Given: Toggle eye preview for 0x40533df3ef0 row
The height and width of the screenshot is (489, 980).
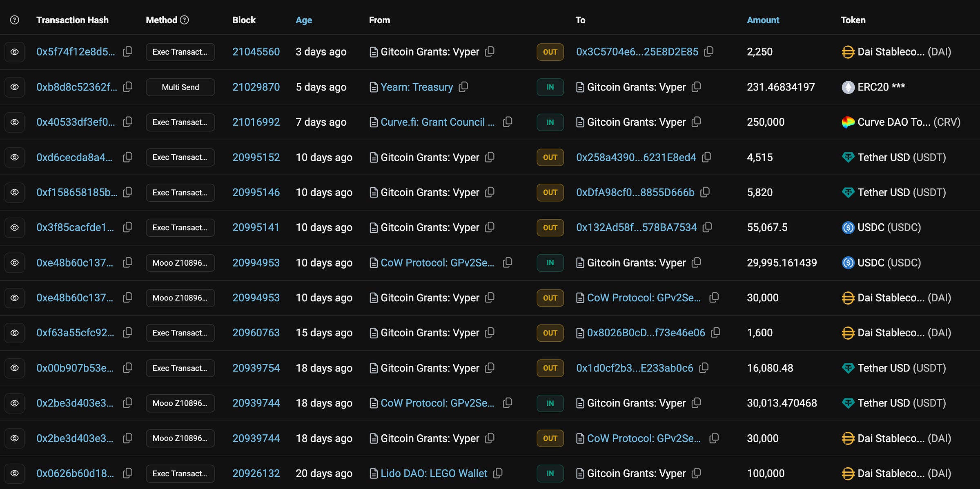Looking at the screenshot, I should point(14,122).
